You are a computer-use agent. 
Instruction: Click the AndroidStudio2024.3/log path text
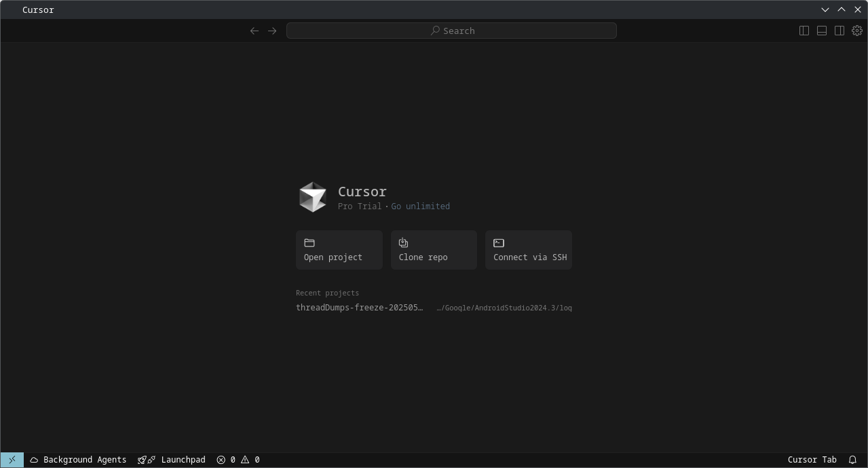(504, 308)
